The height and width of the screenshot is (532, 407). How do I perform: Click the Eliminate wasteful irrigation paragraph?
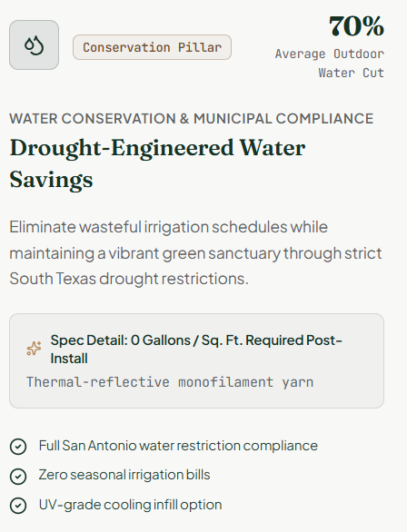pyautogui.click(x=195, y=252)
